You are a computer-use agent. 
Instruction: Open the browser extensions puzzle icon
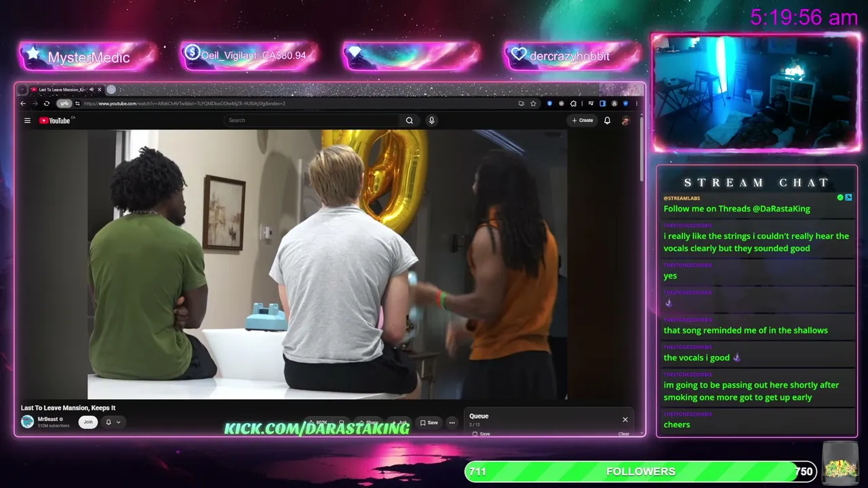tap(574, 104)
